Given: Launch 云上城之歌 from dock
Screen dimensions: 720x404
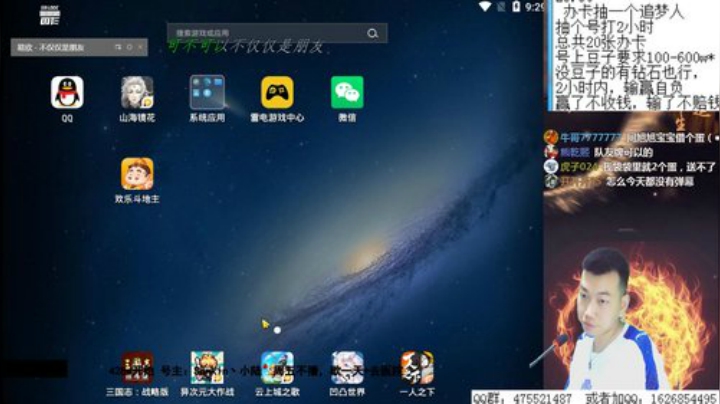Looking at the screenshot, I should [x=277, y=368].
